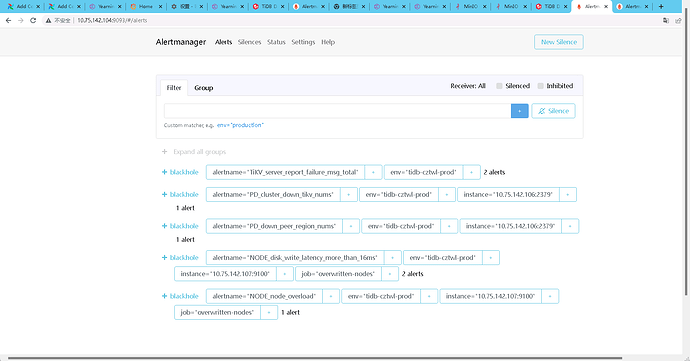
Task: Click plus next to instance matcher in NODE_node_overload group
Action: (x=550, y=296)
